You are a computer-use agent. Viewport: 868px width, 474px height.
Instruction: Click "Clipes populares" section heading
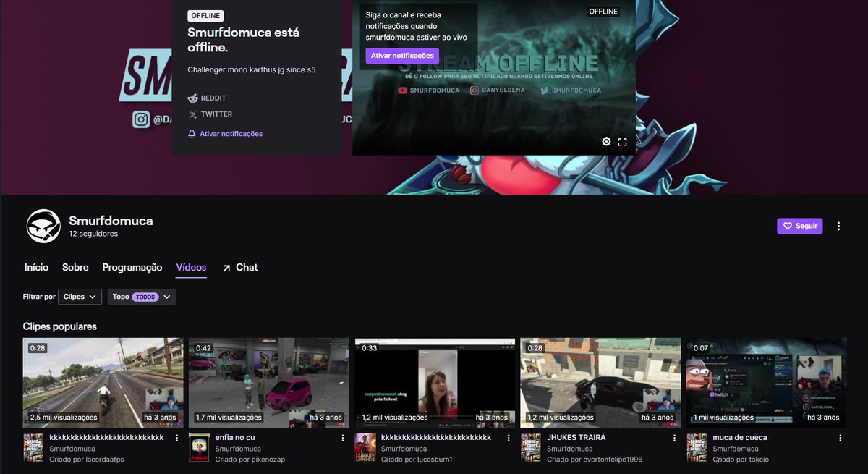click(x=60, y=326)
